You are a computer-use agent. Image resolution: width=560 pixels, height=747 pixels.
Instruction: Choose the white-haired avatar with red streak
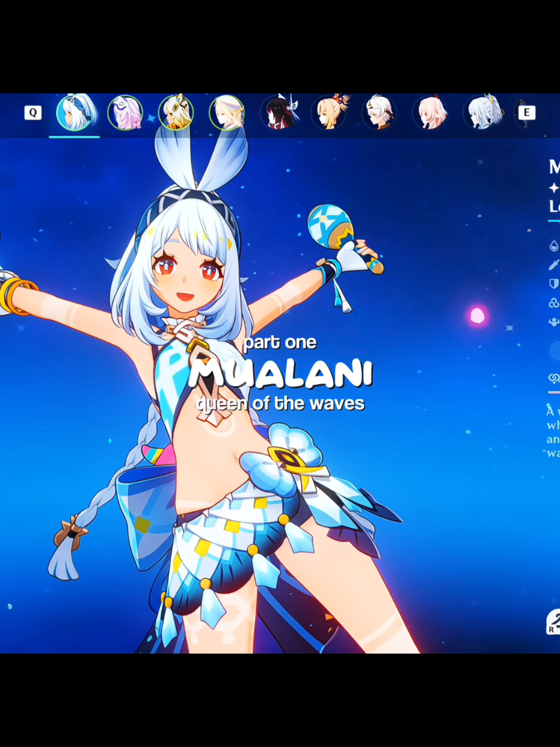coord(379,113)
